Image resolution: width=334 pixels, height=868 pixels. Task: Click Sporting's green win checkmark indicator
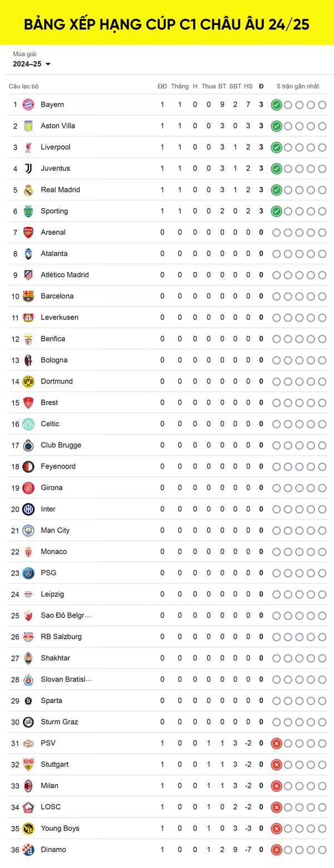click(276, 211)
